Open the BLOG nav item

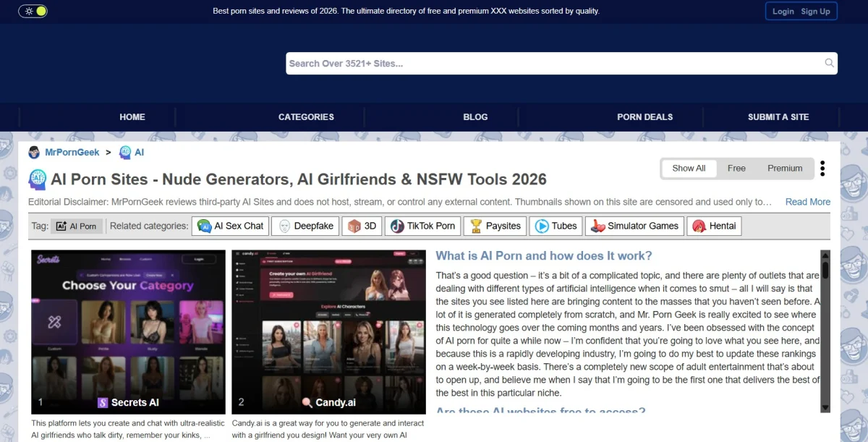475,116
